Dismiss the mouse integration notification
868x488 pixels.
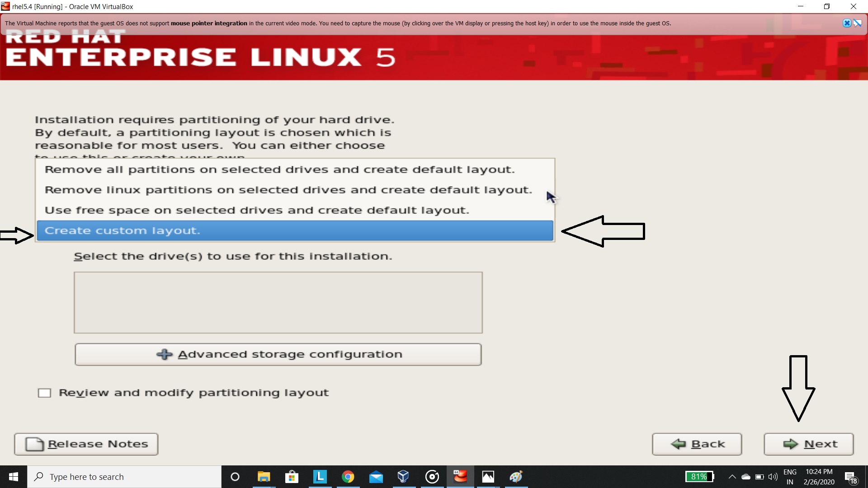tap(847, 23)
